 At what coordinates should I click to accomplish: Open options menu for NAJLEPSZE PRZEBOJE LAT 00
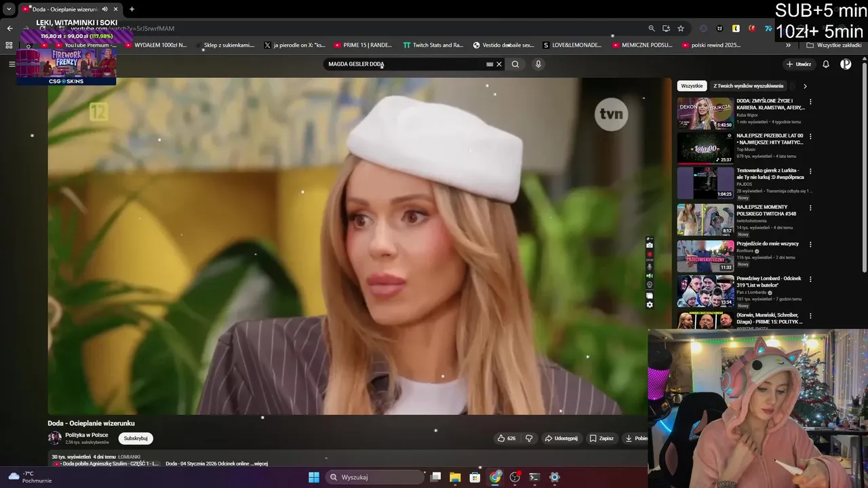pyautogui.click(x=810, y=136)
